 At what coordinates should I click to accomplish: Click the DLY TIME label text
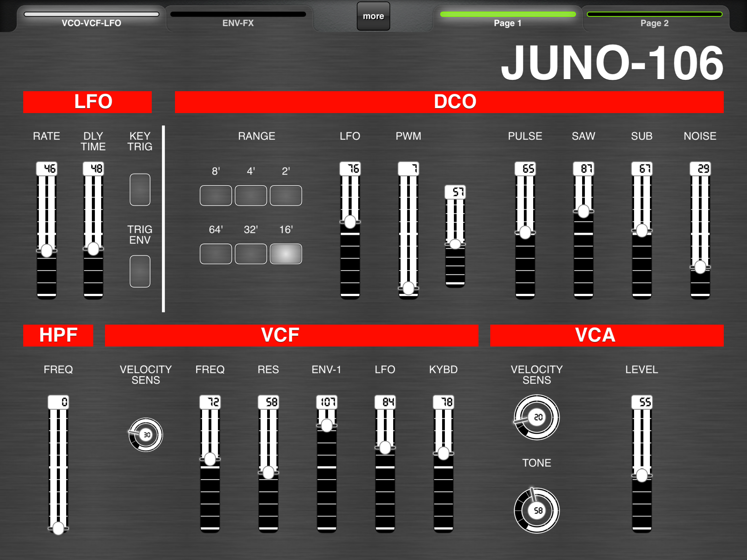(93, 141)
